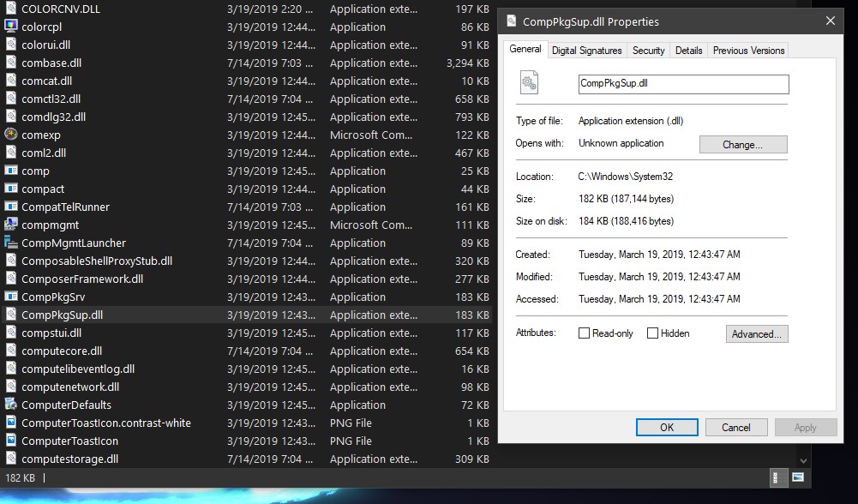Click the colorui.dll file icon
858x504 pixels.
11,45
